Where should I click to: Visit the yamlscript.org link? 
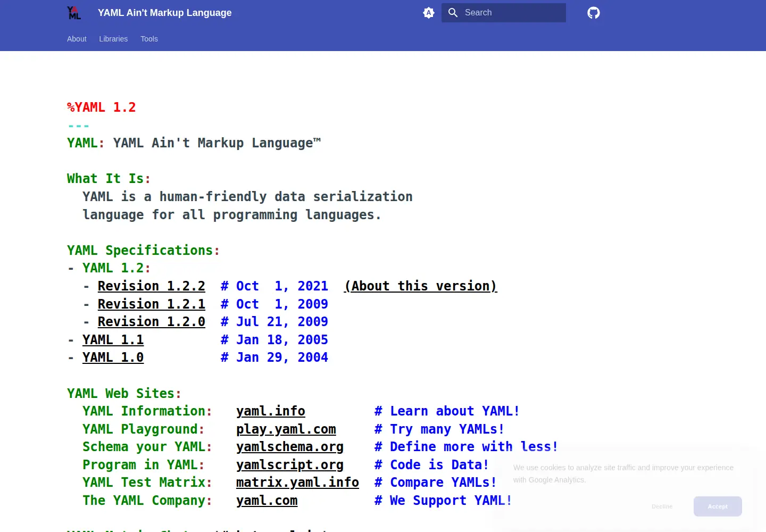[x=290, y=465]
